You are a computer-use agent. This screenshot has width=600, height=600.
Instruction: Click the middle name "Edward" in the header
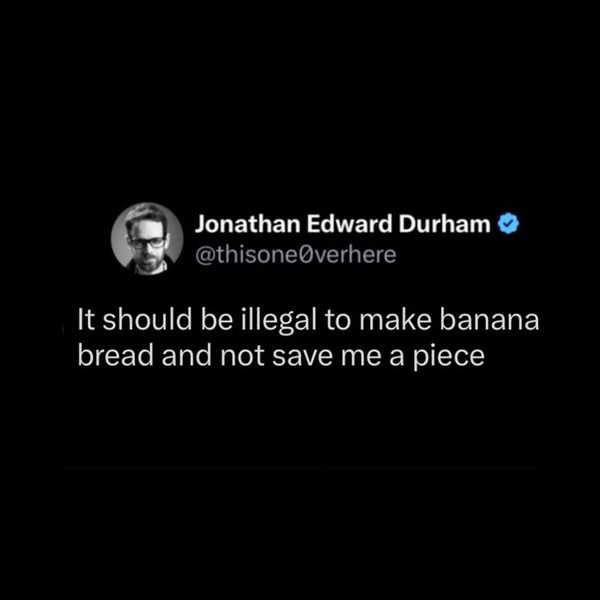[x=349, y=224]
